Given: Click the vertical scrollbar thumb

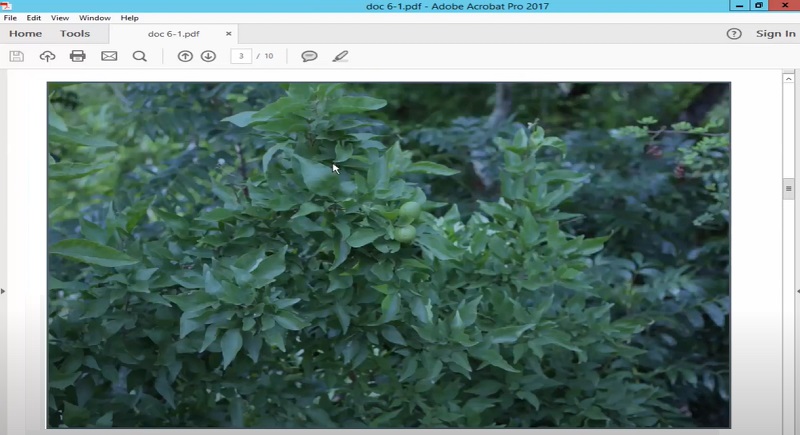Looking at the screenshot, I should 788,189.
